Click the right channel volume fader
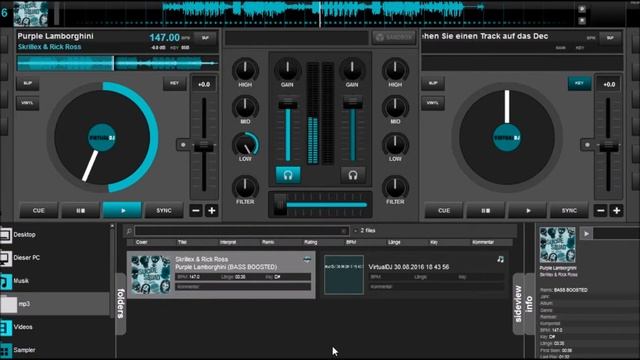 coord(353,103)
